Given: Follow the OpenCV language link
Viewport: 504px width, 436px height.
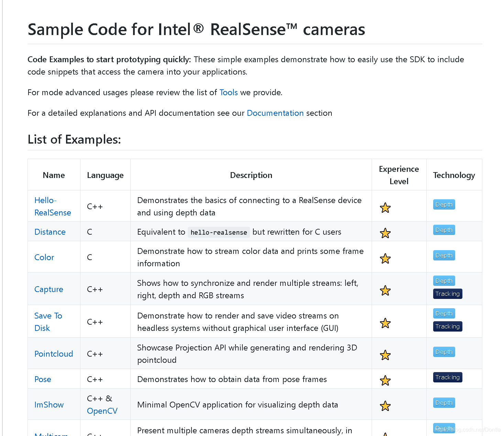Looking at the screenshot, I should pos(102,411).
